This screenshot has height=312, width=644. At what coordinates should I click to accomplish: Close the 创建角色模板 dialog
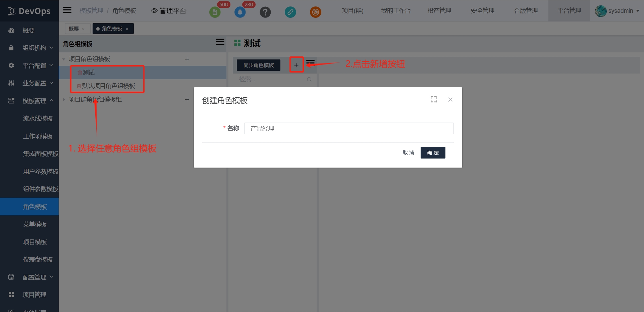point(450,99)
